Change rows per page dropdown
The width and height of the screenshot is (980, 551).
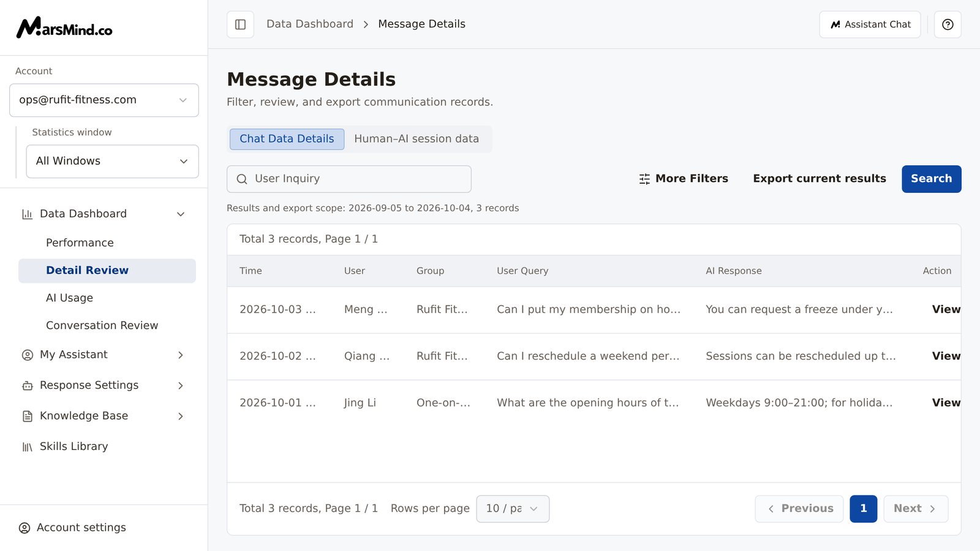(x=513, y=509)
